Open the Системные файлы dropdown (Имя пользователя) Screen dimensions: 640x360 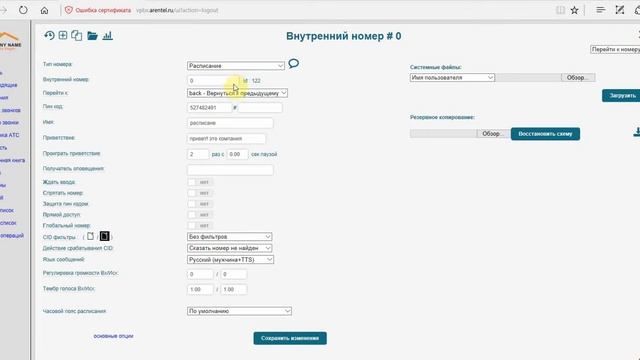tap(452, 78)
